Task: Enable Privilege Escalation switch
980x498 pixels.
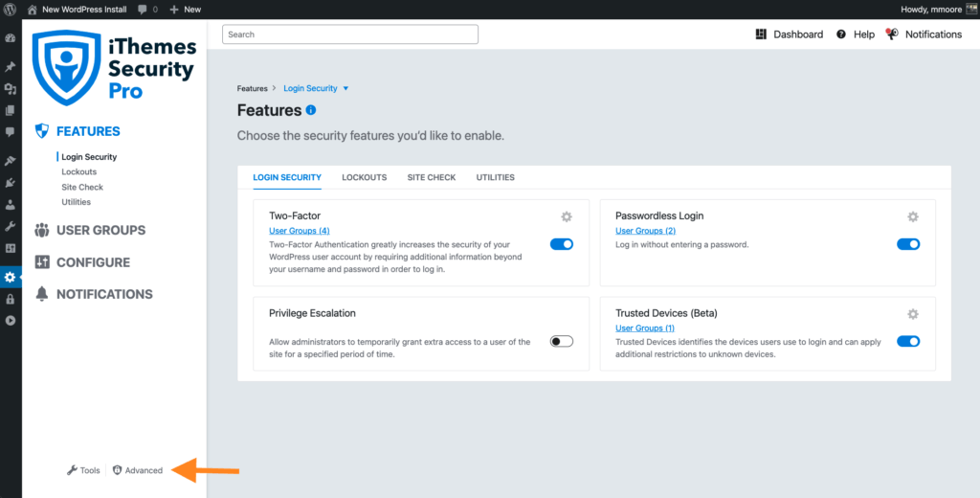Action: pos(561,342)
